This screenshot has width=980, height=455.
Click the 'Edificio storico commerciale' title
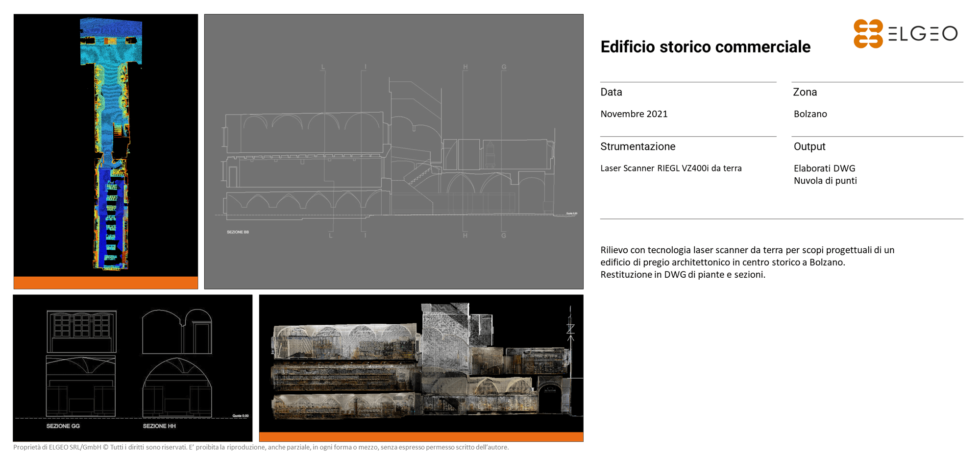coord(705,47)
